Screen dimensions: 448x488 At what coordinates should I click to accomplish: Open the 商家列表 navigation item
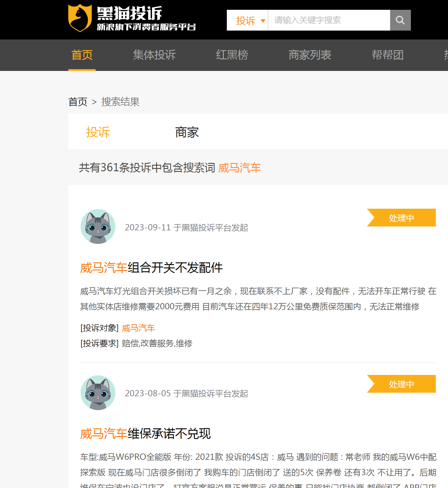(310, 55)
